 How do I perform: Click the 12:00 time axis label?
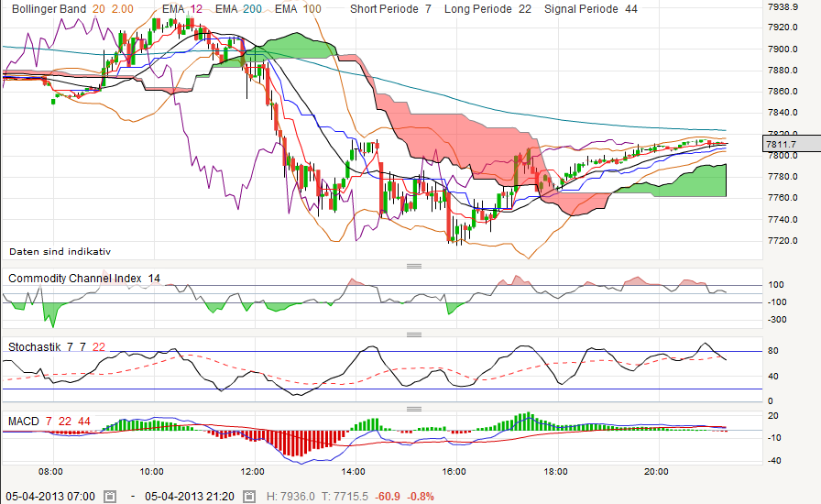[x=252, y=472]
